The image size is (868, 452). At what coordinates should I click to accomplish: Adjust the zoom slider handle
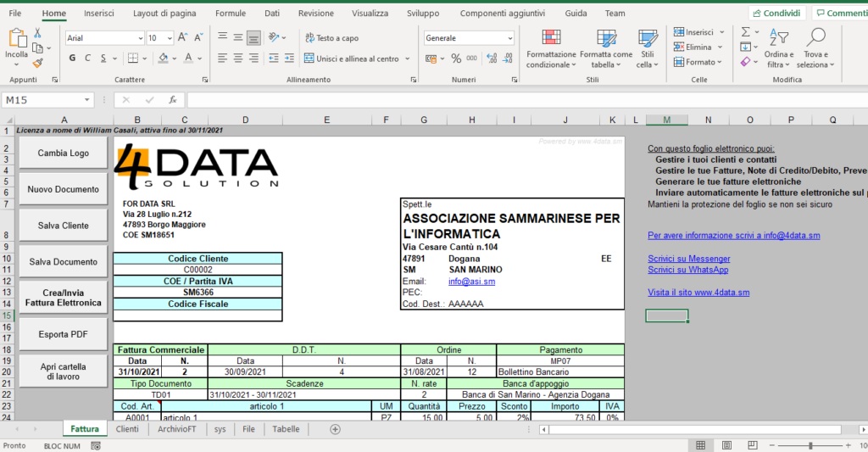click(810, 445)
